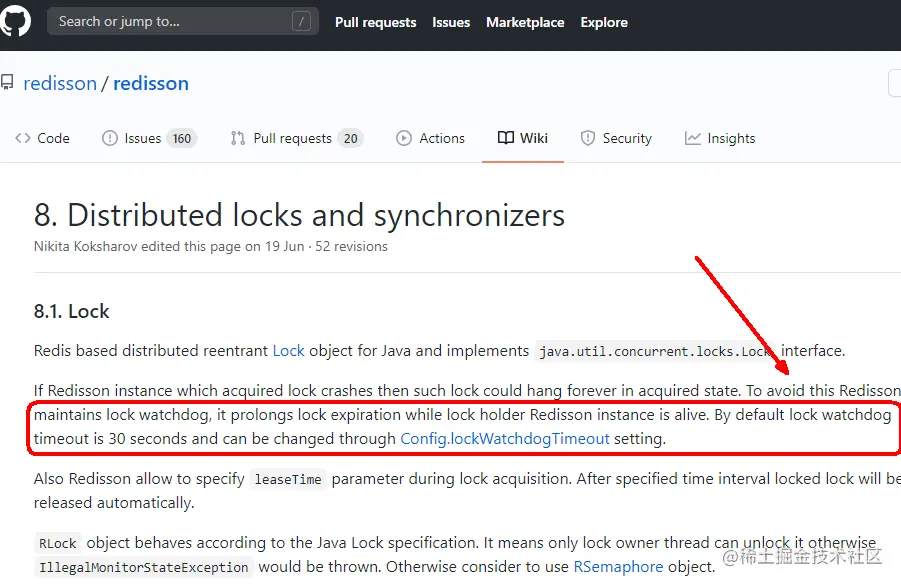The width and height of the screenshot is (901, 585).
Task: Switch to the repository Issues tab
Action: (149, 138)
